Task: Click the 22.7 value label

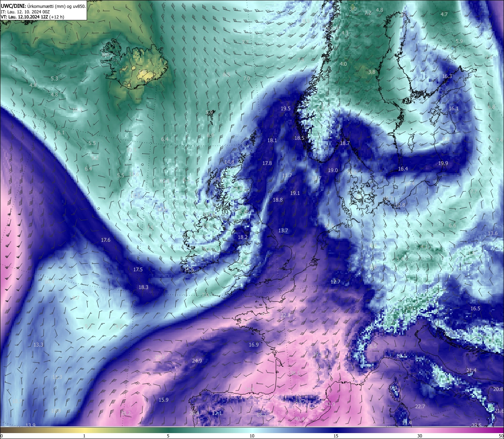Action: click(x=420, y=407)
